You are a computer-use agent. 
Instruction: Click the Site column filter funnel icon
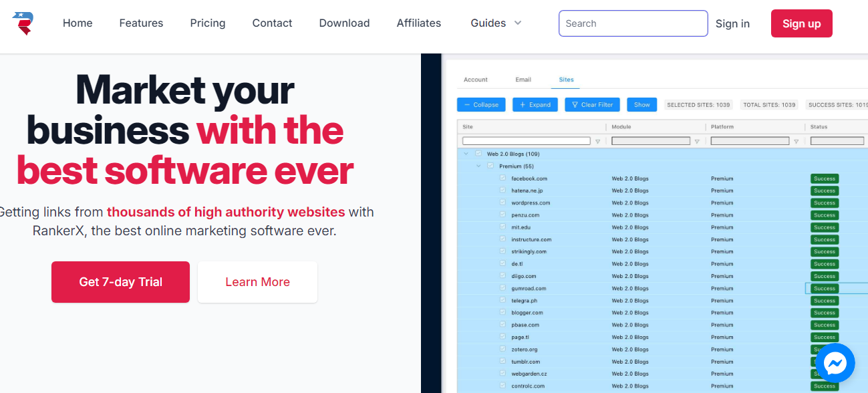click(x=597, y=141)
